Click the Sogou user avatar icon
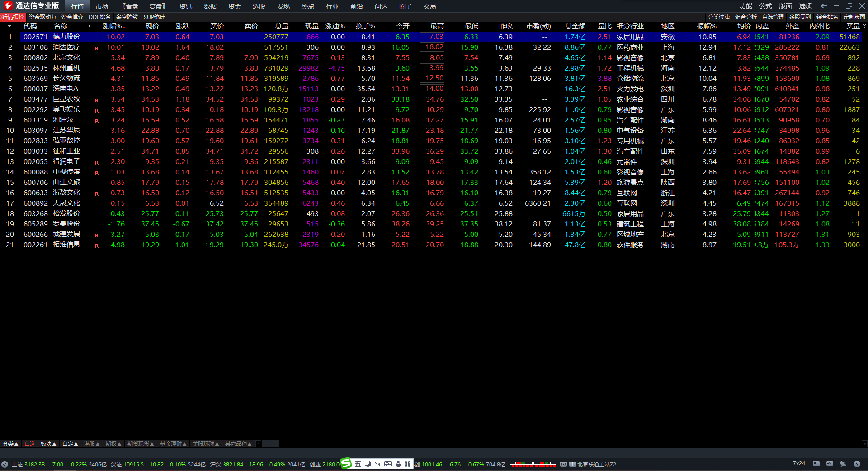The width and height of the screenshot is (868, 471). point(398,464)
